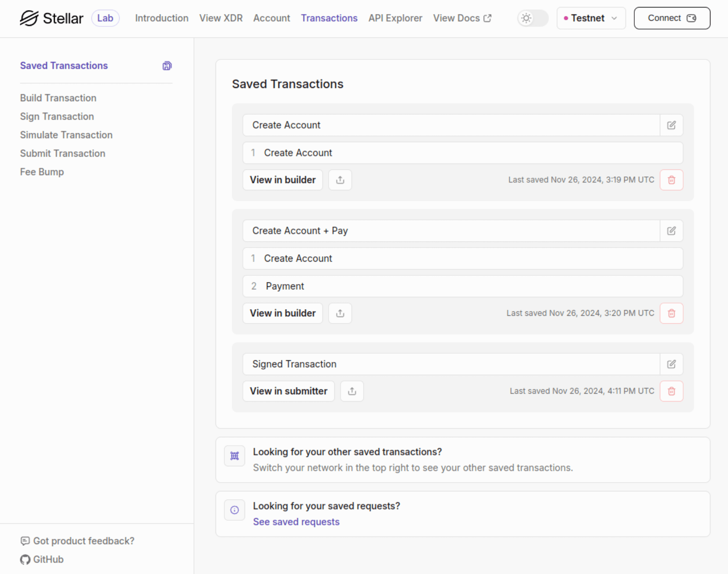Open Fee Bump in sidebar
728x574 pixels.
[x=42, y=172]
